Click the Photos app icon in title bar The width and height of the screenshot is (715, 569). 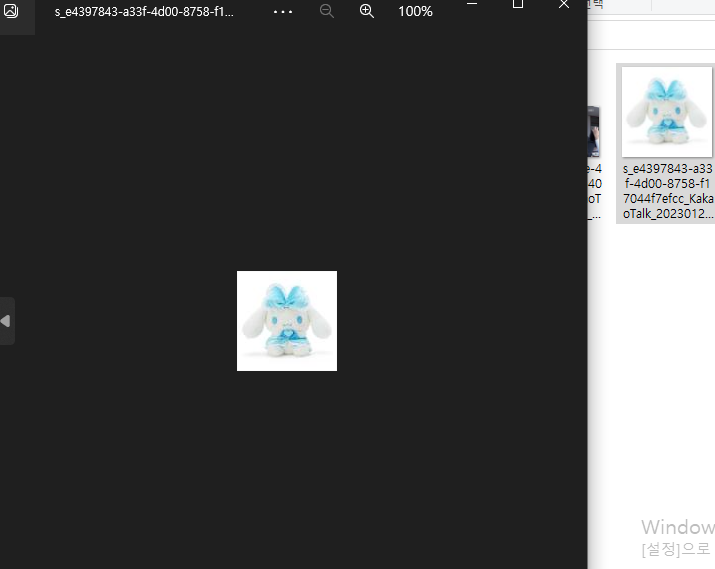tap(11, 11)
